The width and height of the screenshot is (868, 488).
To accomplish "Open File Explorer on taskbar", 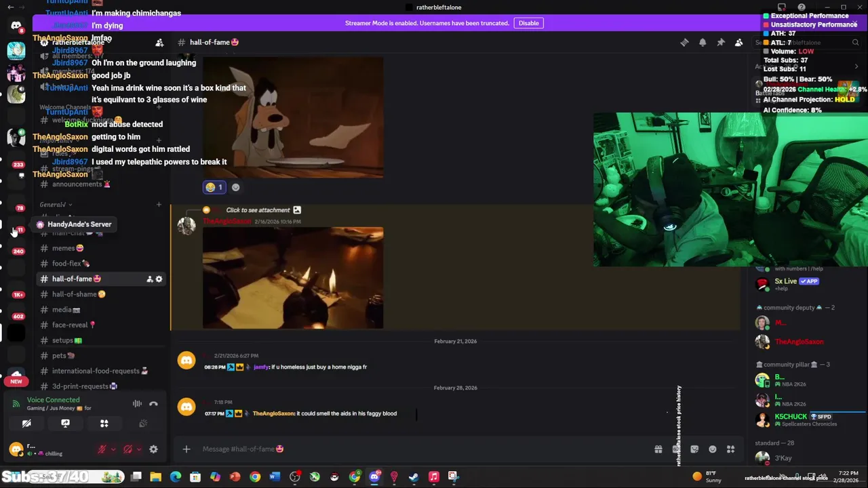I will pyautogui.click(x=156, y=476).
